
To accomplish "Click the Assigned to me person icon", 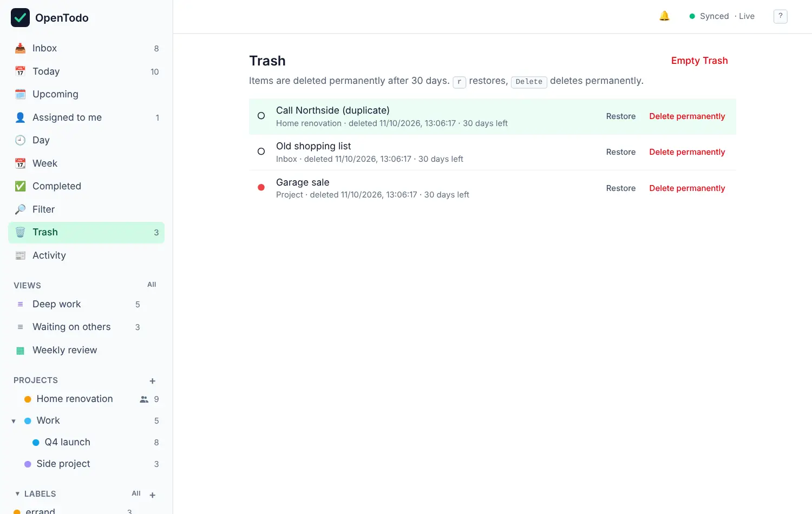I will click(x=20, y=117).
